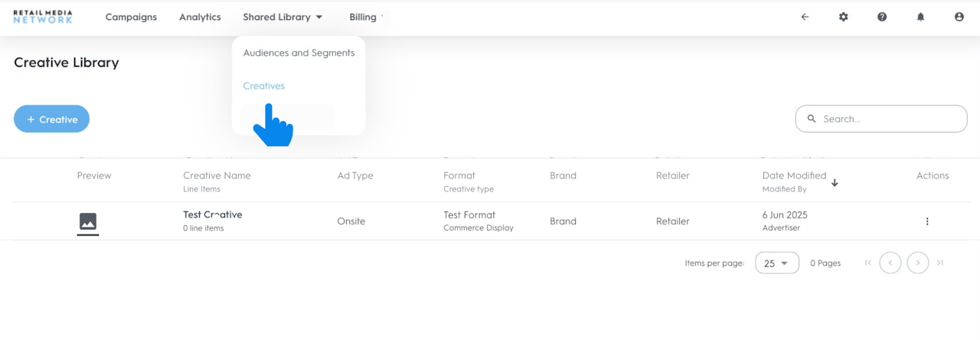Viewport: 980px width, 340px height.
Task: Open notifications bell icon
Action: pos(921,17)
